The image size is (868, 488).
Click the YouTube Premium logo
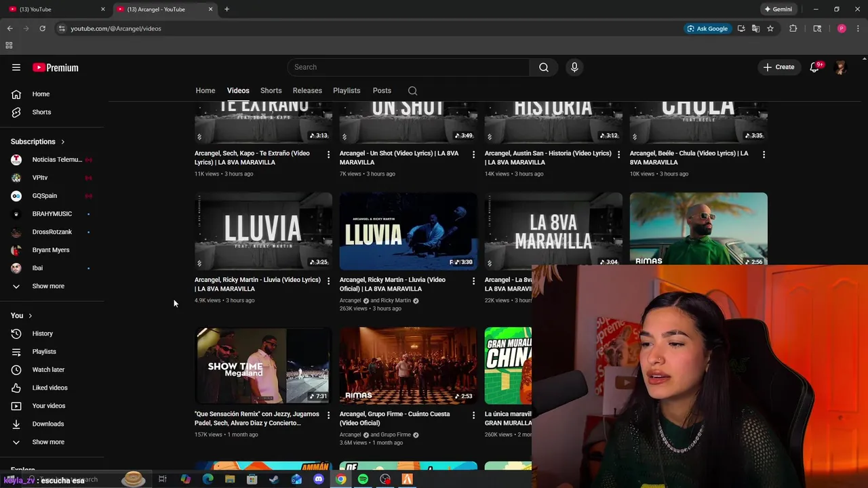tap(56, 67)
